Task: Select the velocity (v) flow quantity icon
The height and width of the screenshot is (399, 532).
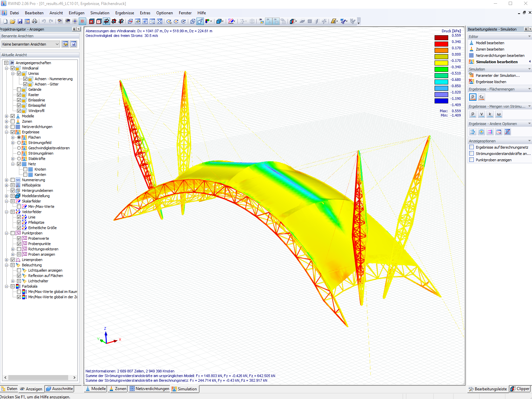Action: click(x=481, y=114)
